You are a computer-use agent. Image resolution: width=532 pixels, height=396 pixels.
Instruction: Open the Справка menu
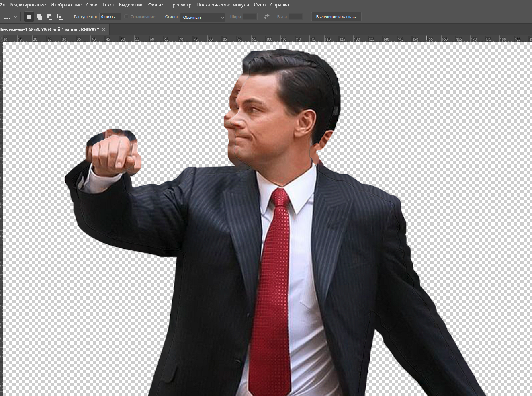coord(280,5)
